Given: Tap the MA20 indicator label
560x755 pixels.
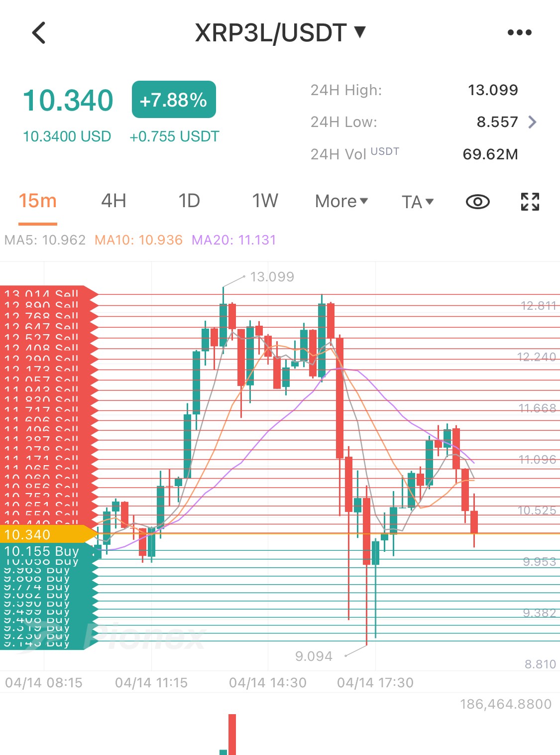Looking at the screenshot, I should [x=233, y=240].
